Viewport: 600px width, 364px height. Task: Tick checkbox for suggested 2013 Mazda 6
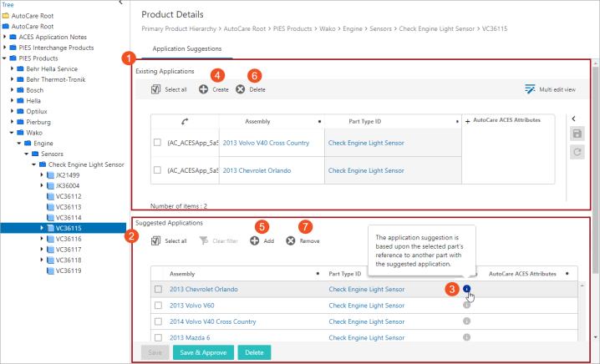tap(158, 337)
